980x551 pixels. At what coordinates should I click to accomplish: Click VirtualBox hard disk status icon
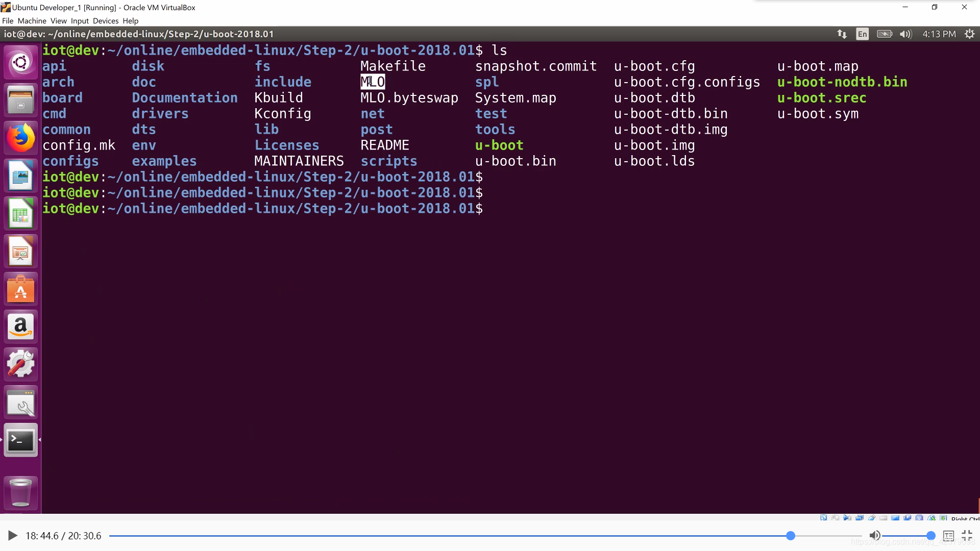click(x=823, y=517)
